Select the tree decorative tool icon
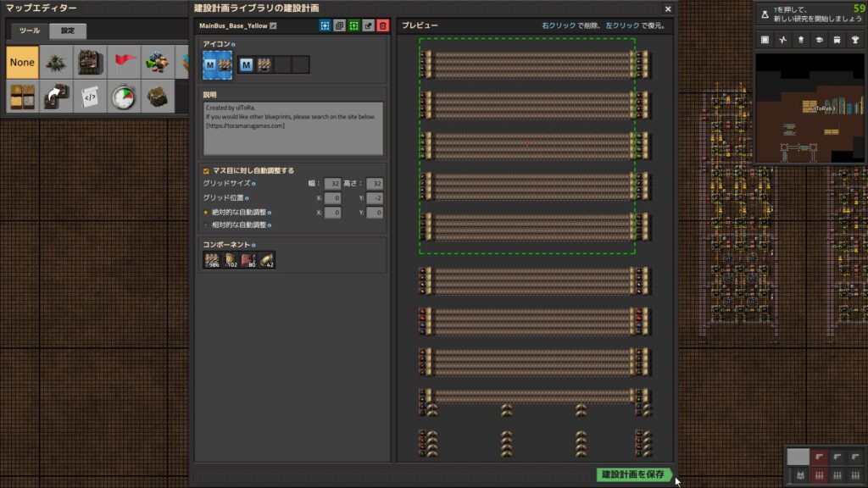 (56, 62)
